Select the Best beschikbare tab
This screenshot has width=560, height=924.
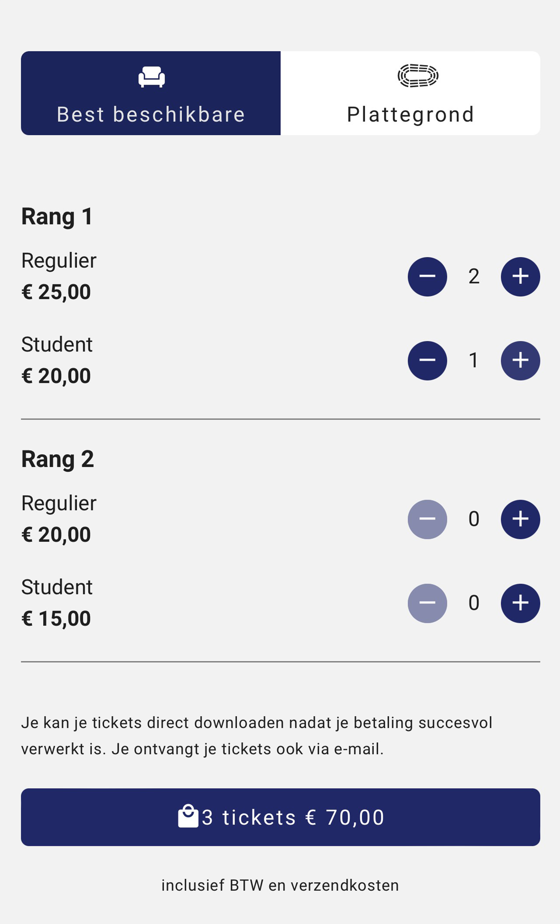point(151,93)
